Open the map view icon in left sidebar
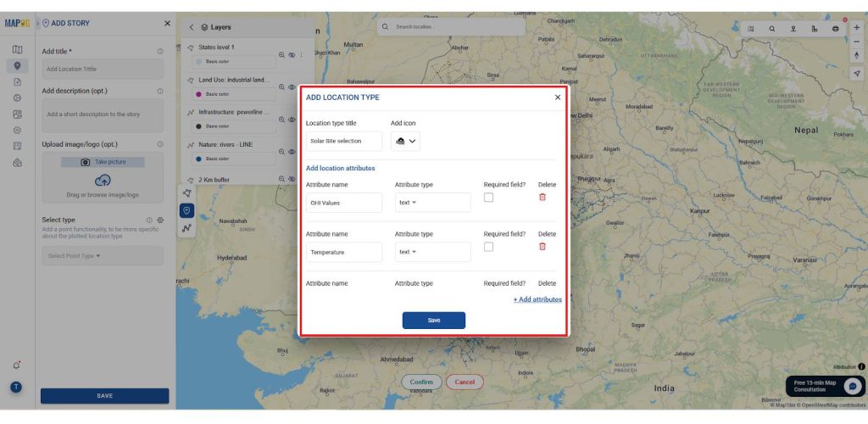The height and width of the screenshot is (424, 868). tap(17, 50)
